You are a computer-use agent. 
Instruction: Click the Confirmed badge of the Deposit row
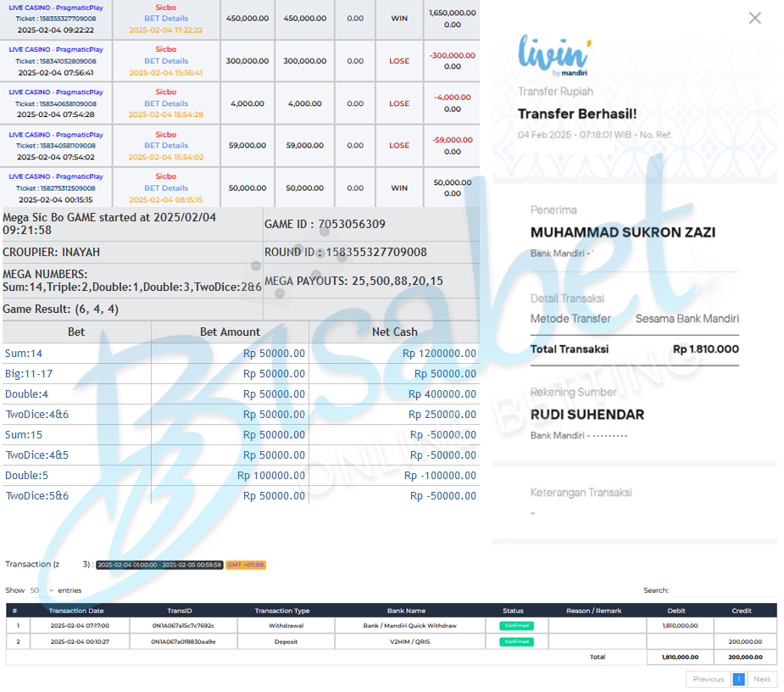click(516, 641)
